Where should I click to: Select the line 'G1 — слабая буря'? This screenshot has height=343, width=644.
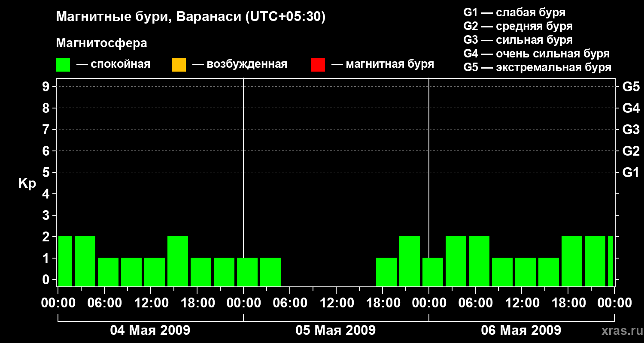coord(514,12)
